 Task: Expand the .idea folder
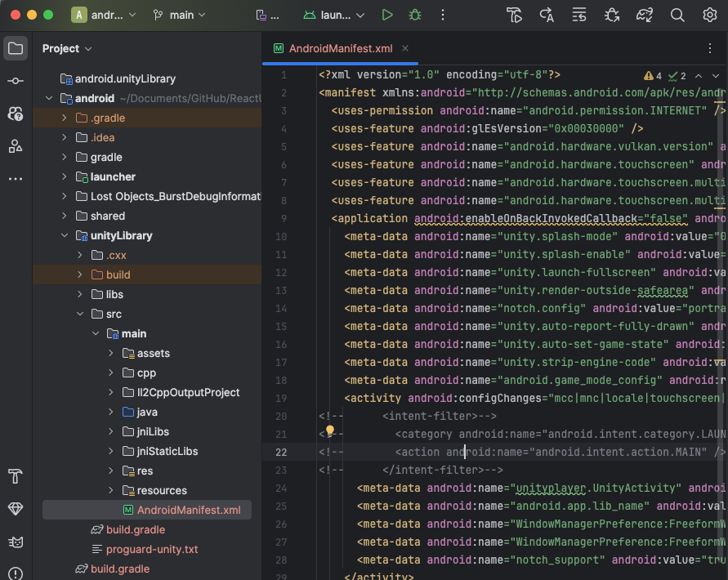click(x=64, y=137)
